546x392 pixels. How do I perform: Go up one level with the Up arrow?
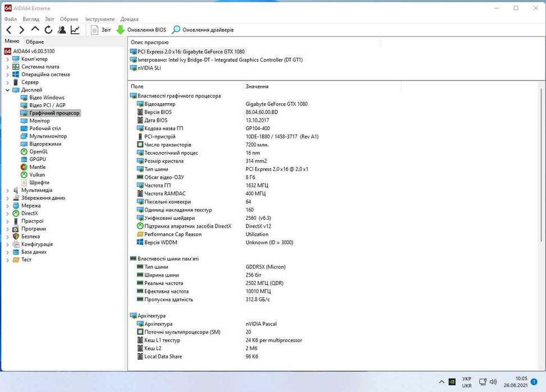point(35,29)
